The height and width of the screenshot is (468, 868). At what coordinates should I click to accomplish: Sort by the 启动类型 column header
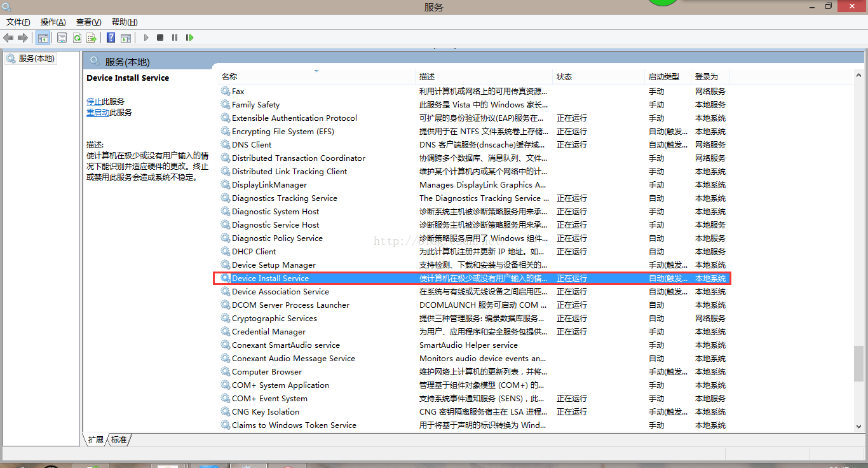[668, 76]
